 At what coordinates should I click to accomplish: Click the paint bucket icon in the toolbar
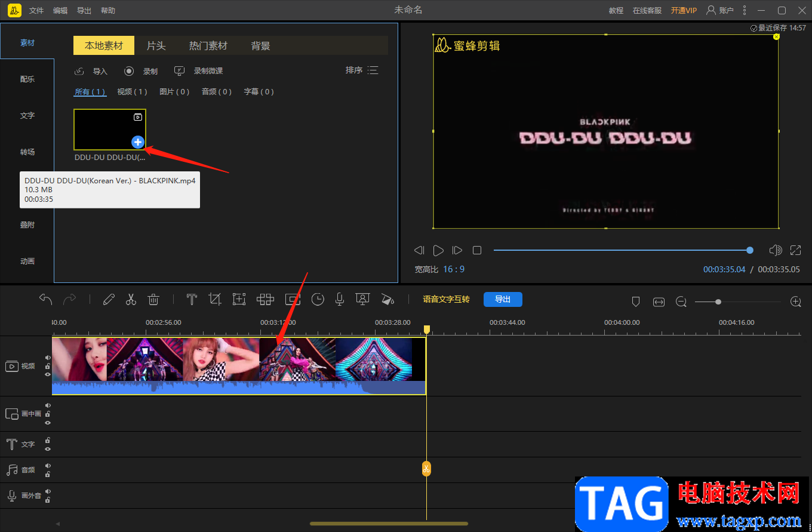[x=388, y=299]
